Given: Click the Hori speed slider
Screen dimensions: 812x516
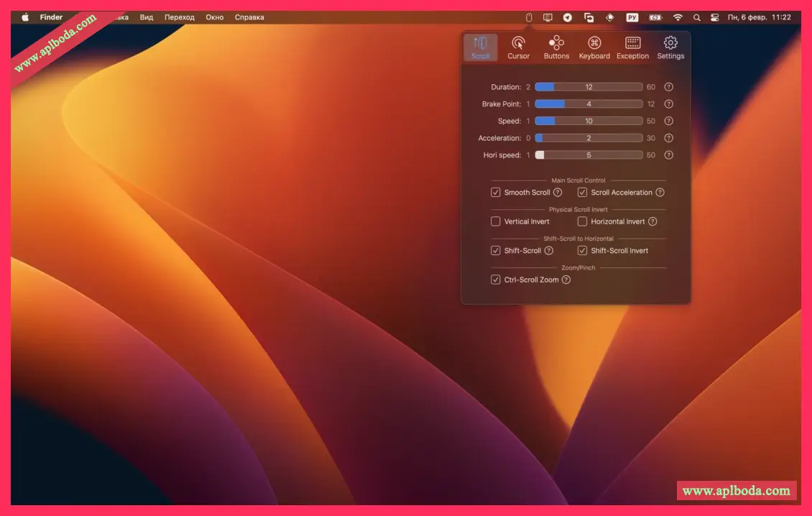Looking at the screenshot, I should (x=589, y=155).
